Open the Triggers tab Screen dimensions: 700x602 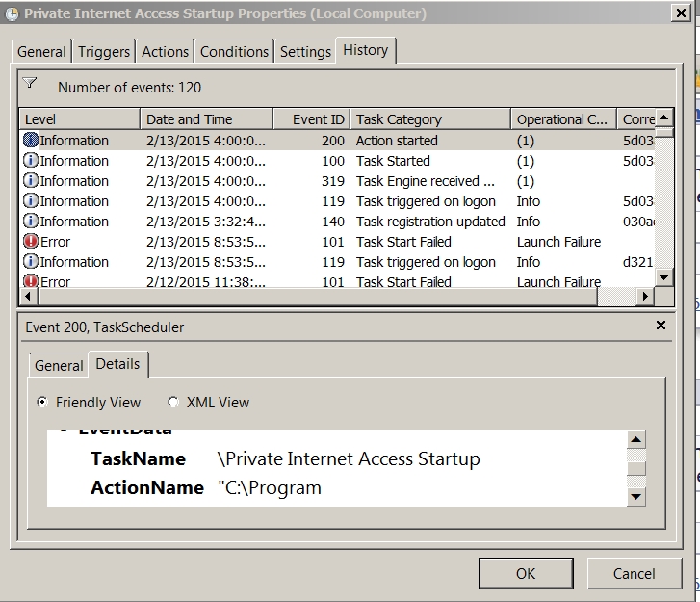(x=104, y=52)
